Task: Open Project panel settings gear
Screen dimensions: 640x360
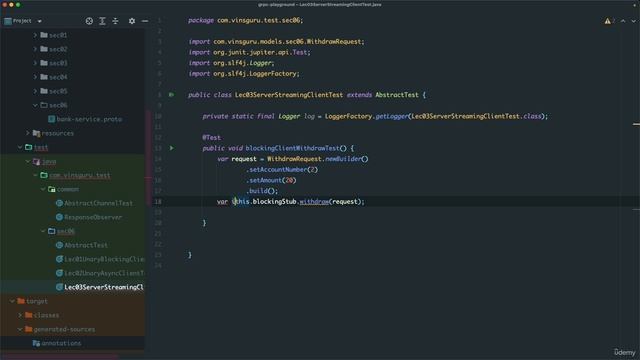Action: tap(132, 21)
